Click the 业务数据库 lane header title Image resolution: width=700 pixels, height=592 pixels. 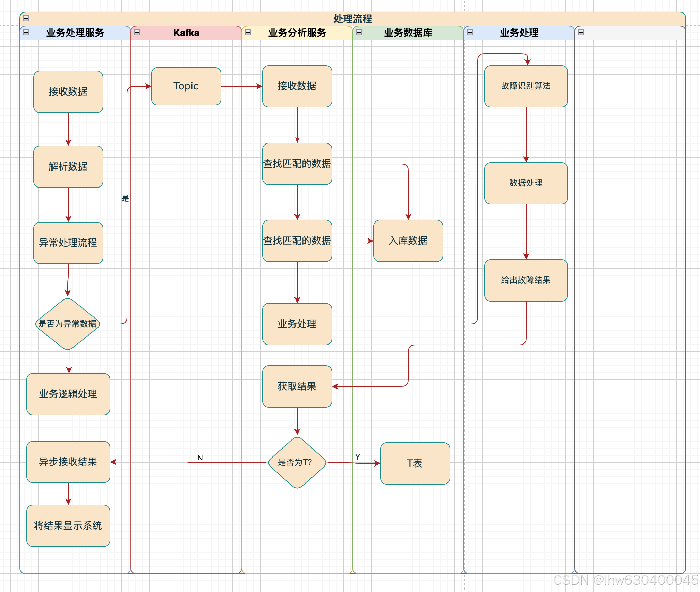click(408, 33)
